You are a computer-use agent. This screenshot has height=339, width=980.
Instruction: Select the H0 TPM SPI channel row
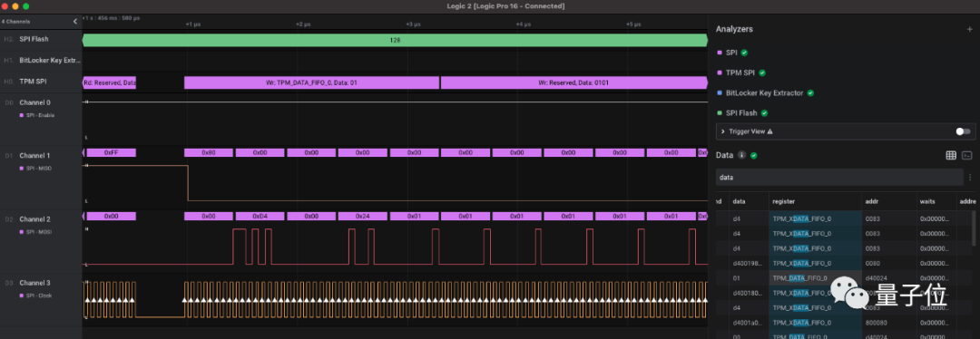pos(41,82)
